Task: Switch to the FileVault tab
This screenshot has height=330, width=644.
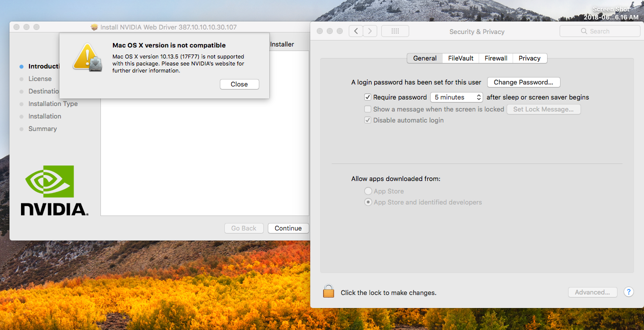Action: pos(461,58)
